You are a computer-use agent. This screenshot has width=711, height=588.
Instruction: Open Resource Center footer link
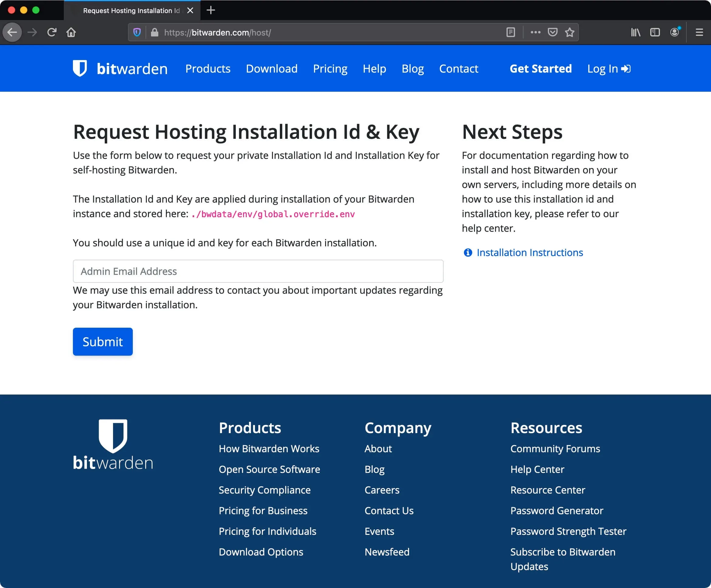coord(548,490)
